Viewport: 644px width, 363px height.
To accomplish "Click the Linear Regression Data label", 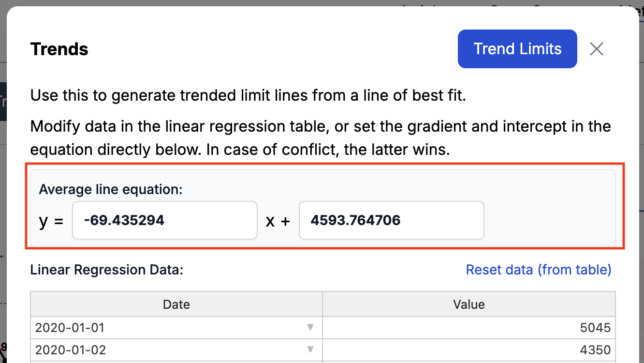I will point(107,270).
